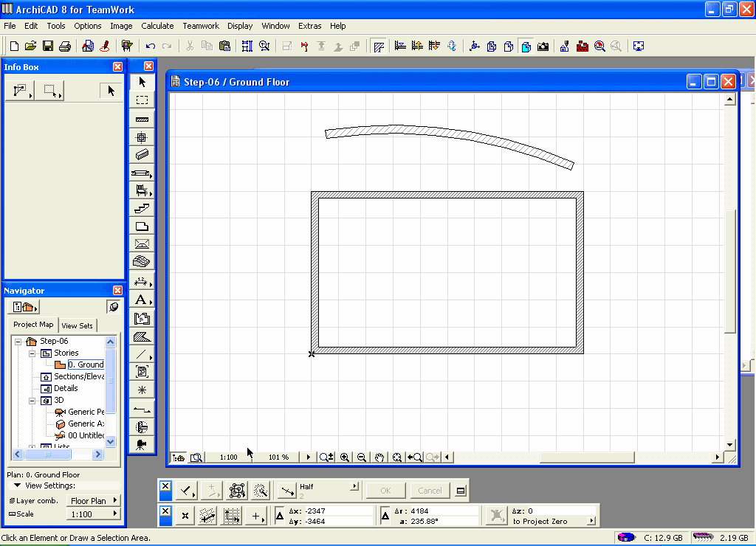Toggle the skewed grid switch
The image size is (756, 546).
click(x=207, y=516)
